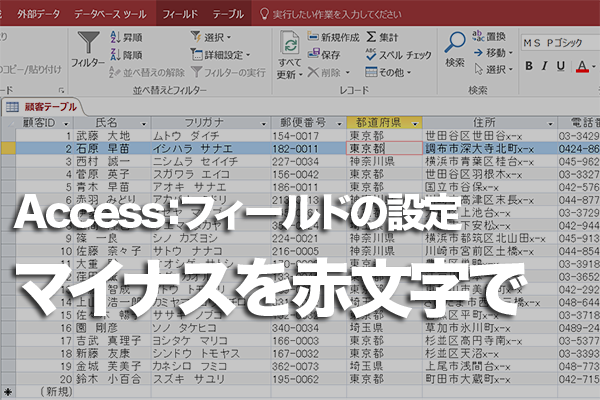Open 移動 go-to dropdown

(493, 52)
